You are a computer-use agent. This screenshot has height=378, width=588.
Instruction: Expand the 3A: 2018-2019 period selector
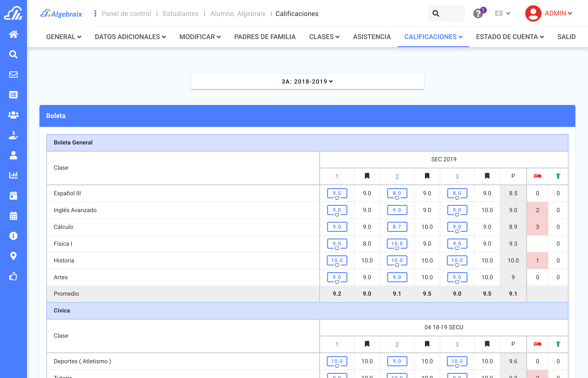(307, 81)
